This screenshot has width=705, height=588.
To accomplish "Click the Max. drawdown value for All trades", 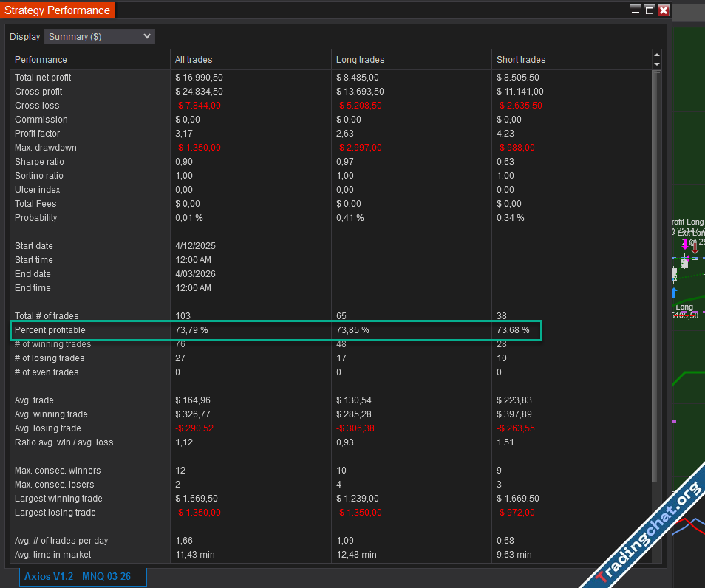I will click(x=200, y=148).
